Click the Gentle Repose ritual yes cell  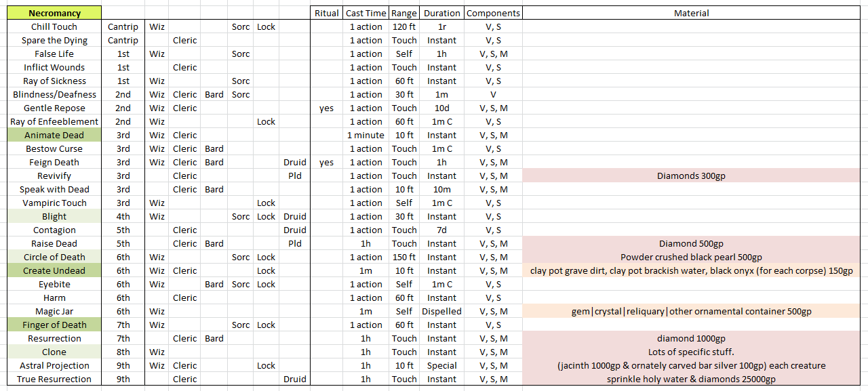tap(326, 108)
